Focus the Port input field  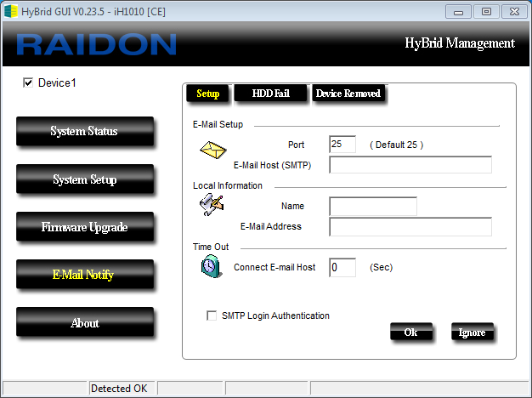[342, 145]
